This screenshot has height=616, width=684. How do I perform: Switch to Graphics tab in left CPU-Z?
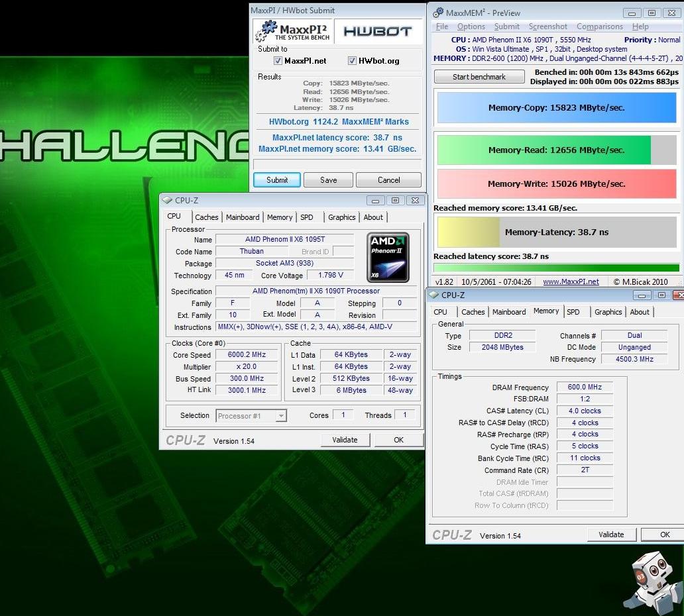pyautogui.click(x=341, y=217)
